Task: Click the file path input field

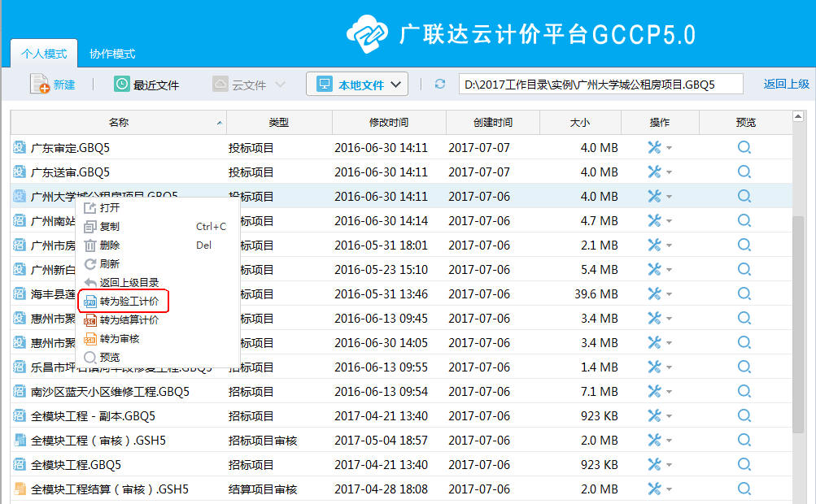Action: pos(600,85)
